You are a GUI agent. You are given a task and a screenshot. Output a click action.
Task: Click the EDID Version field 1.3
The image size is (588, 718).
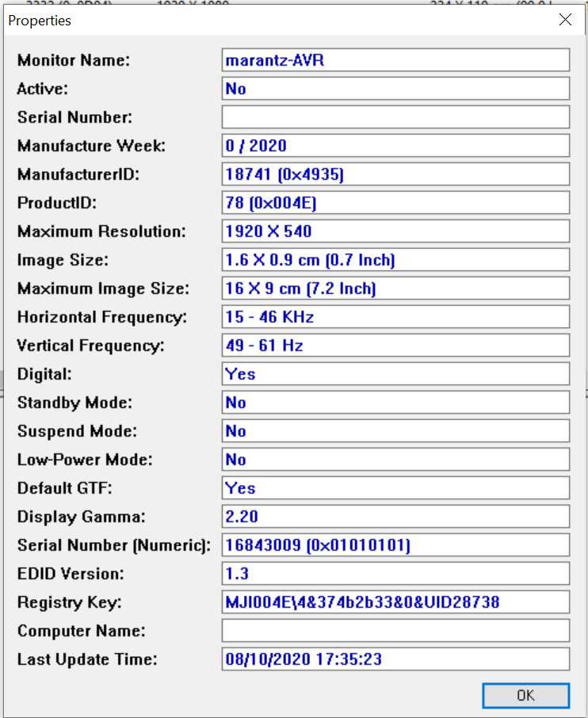click(395, 574)
